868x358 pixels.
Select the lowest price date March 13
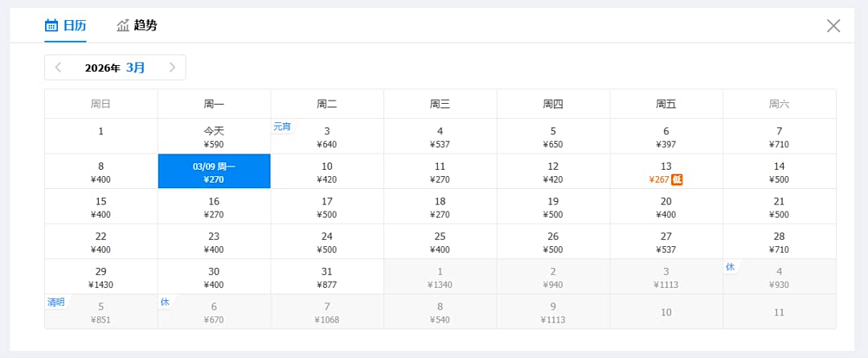pyautogui.click(x=665, y=171)
